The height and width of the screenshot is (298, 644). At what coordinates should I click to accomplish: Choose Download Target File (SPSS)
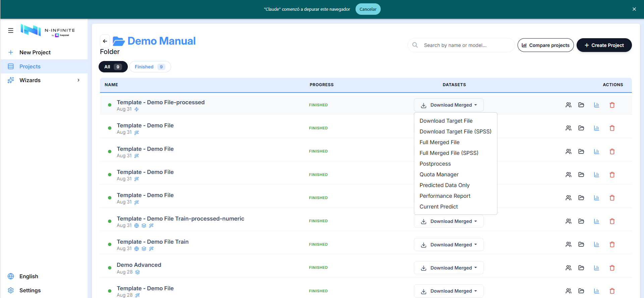tap(455, 131)
